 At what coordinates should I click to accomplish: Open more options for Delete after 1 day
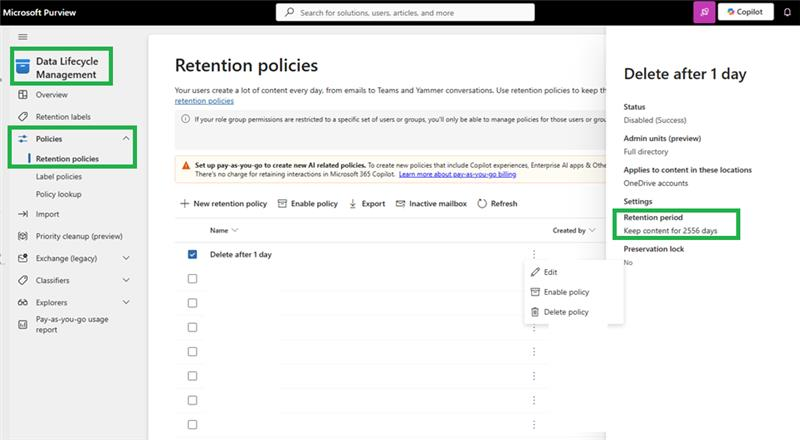534,254
